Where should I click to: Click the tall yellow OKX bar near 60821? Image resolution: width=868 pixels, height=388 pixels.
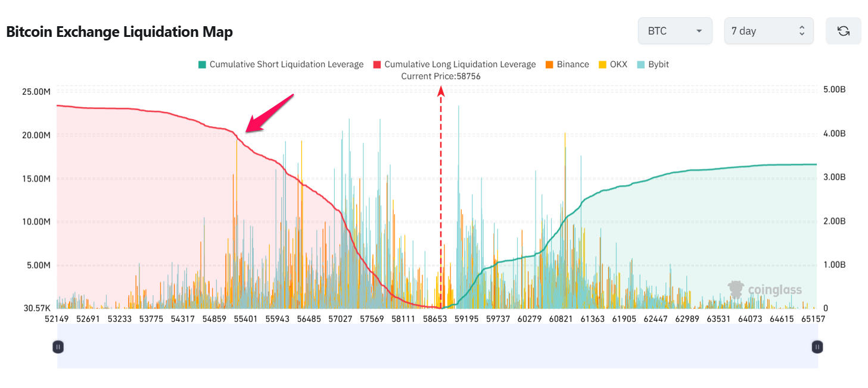click(x=564, y=220)
